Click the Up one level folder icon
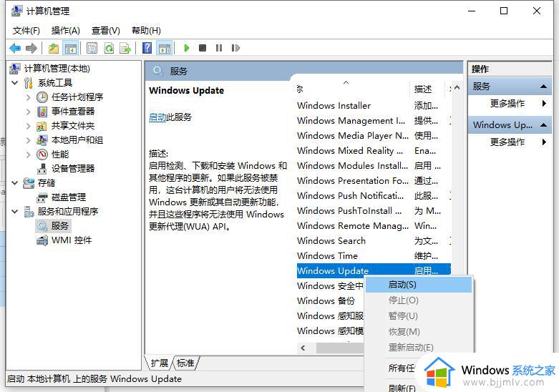Screen dimensions: 559x392 click(54, 48)
